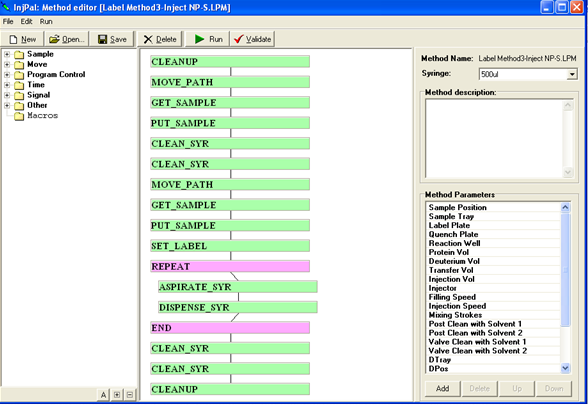Click the Add parameter button
This screenshot has width=588, height=405.
tap(442, 388)
